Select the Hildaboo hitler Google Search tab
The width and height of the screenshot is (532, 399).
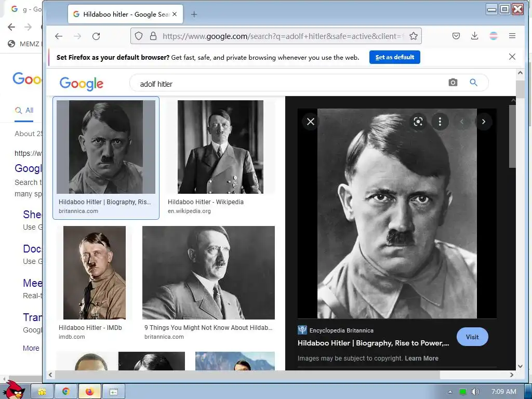point(125,14)
